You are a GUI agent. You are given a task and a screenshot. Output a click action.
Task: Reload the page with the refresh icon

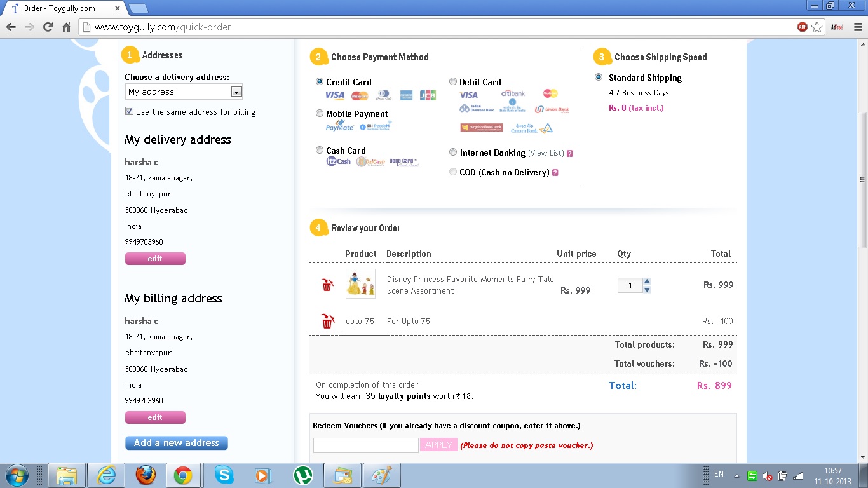(x=48, y=27)
